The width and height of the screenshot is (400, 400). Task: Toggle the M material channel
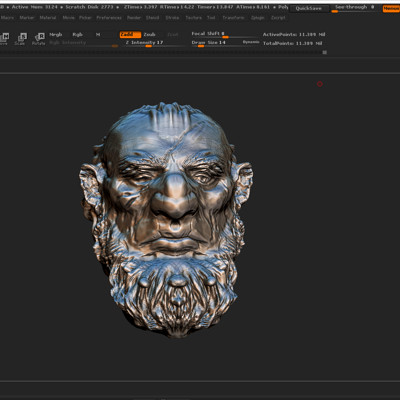[98, 35]
